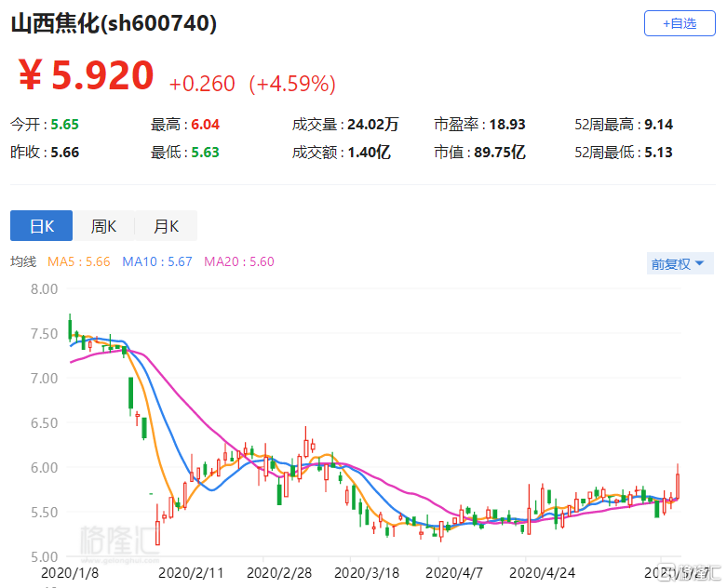Screen dimensions: 727x588
Task: Click the 市值 value 89.75亿
Action: coord(499,152)
